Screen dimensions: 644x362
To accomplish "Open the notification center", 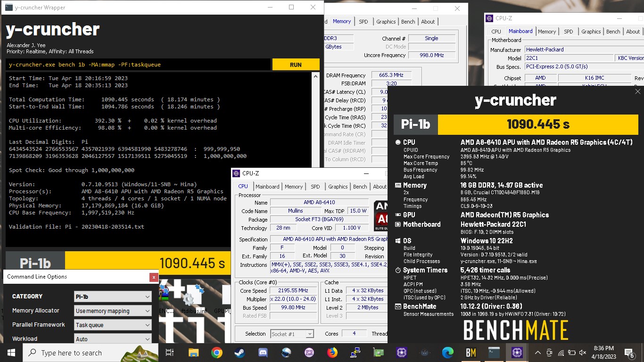I will tap(629, 353).
